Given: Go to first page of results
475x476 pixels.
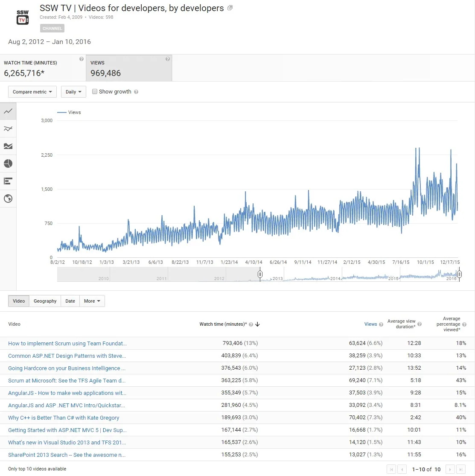Looking at the screenshot, I should click(x=391, y=469).
